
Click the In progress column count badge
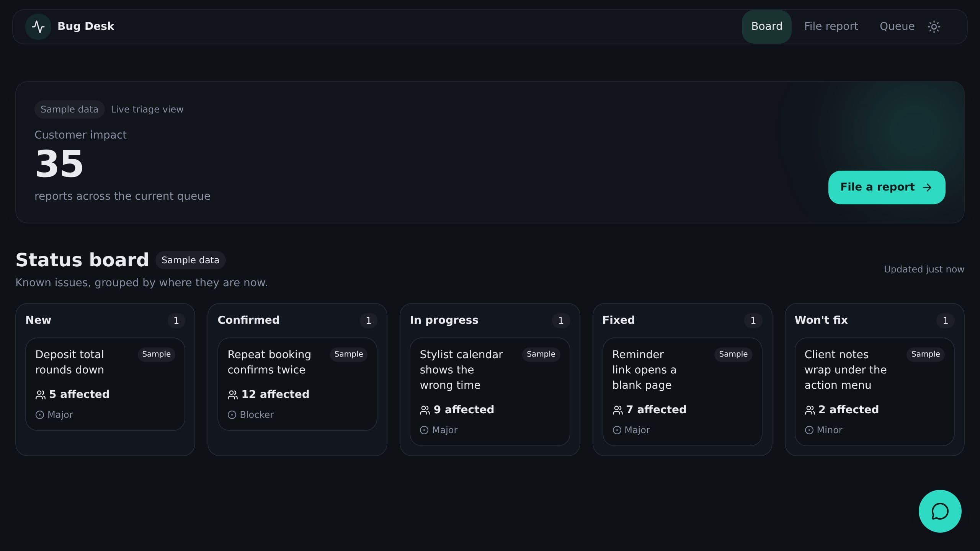click(x=561, y=320)
